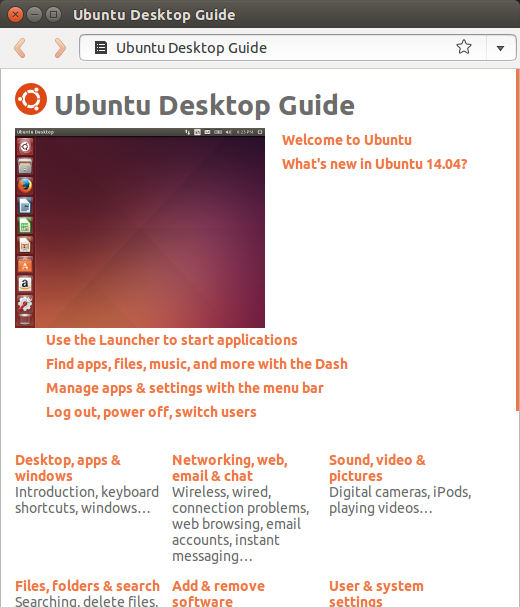Maximize the Ubuntu Desktop Guide window
This screenshot has height=608, width=520.
(54, 15)
